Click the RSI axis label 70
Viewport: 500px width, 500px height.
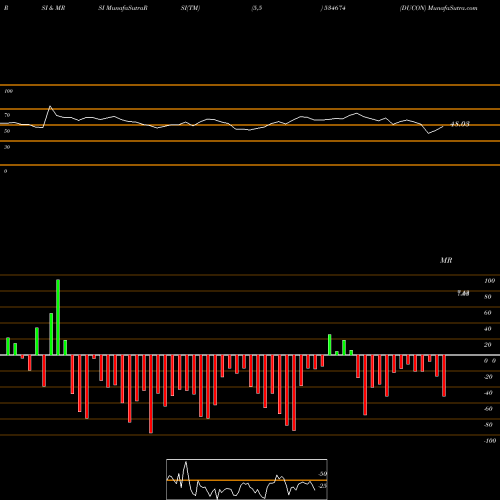pos(7,115)
